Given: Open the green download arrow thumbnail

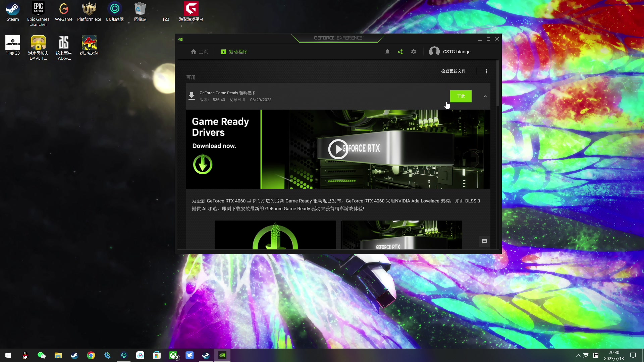Looking at the screenshot, I should (x=275, y=235).
